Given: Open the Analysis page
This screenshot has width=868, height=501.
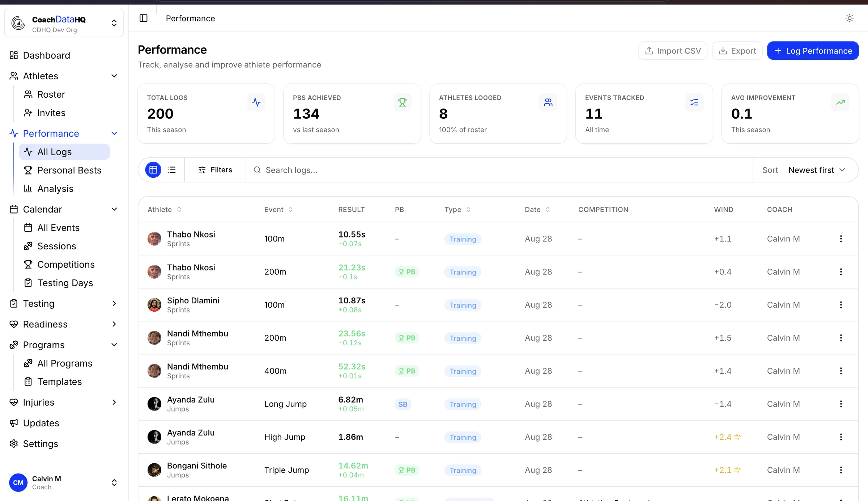Looking at the screenshot, I should [55, 189].
